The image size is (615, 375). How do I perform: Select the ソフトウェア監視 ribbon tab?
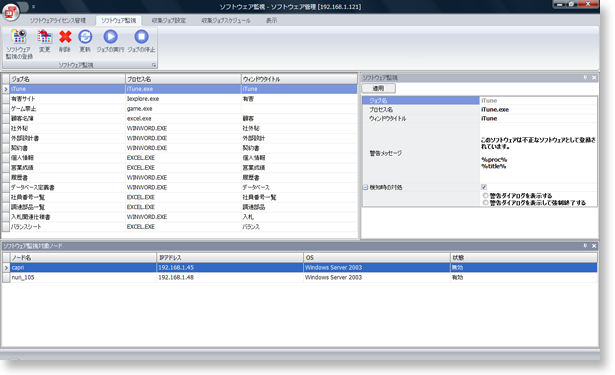(118, 20)
